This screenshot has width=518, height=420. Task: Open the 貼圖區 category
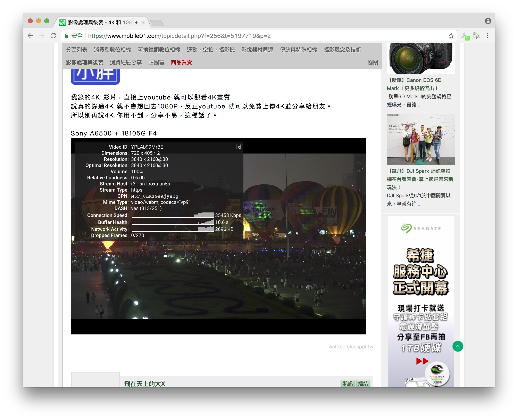pos(156,62)
